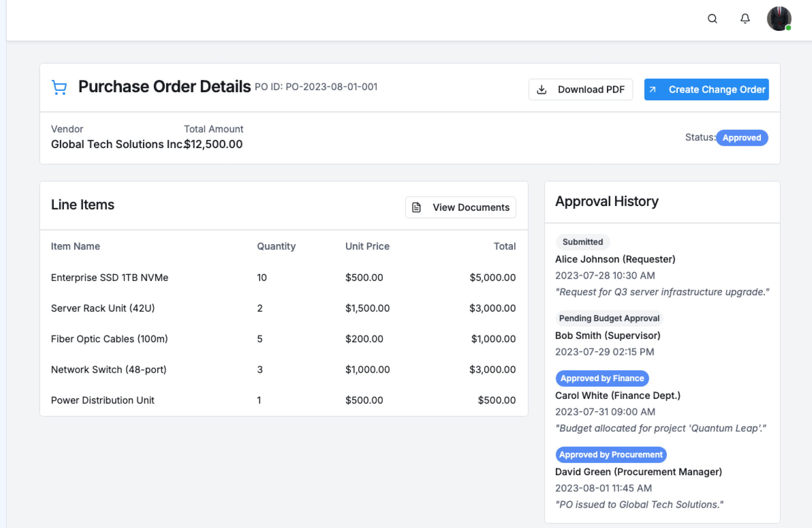Click the document icon beside View Documents

pos(417,207)
